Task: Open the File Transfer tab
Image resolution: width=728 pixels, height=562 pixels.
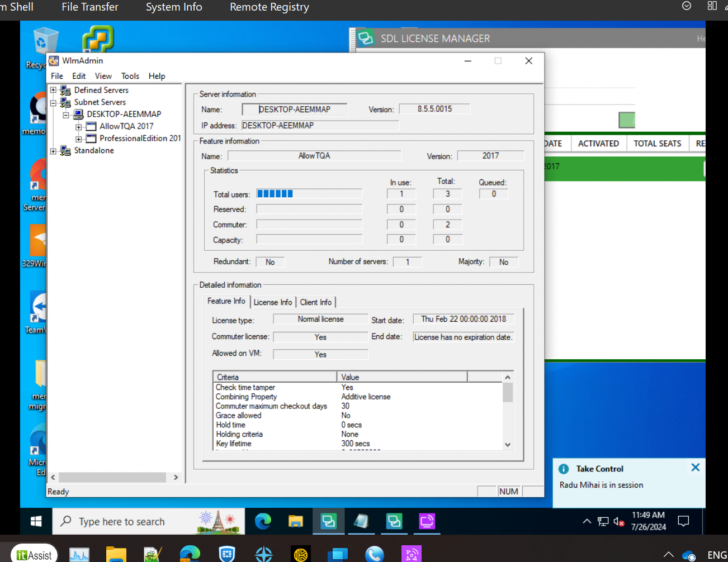Action: tap(90, 7)
